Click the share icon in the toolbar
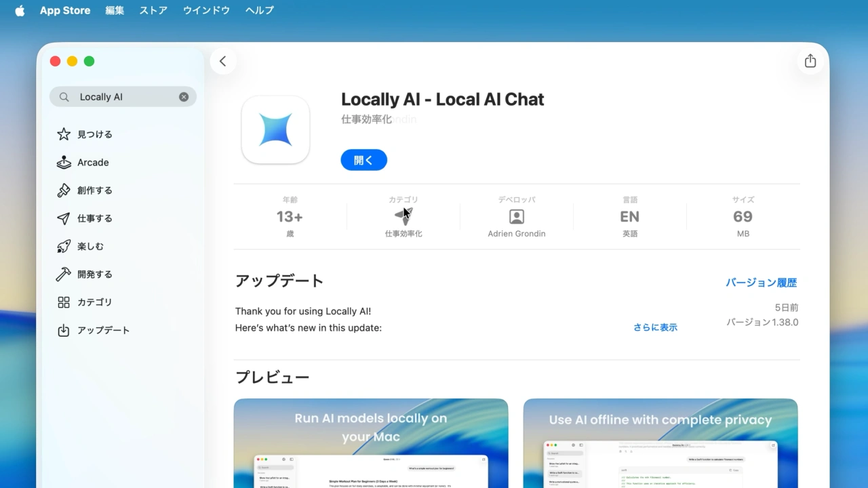Screen dimensions: 868x488 [x=810, y=60]
